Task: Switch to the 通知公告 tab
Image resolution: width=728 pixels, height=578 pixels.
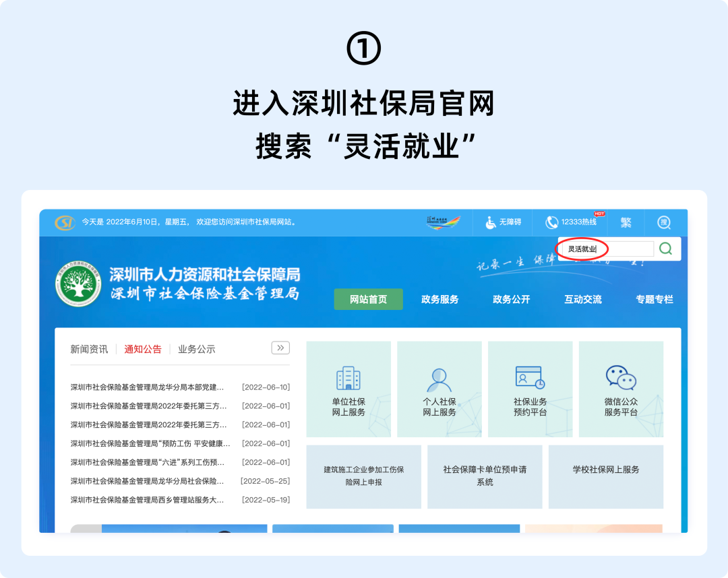Action: [143, 350]
